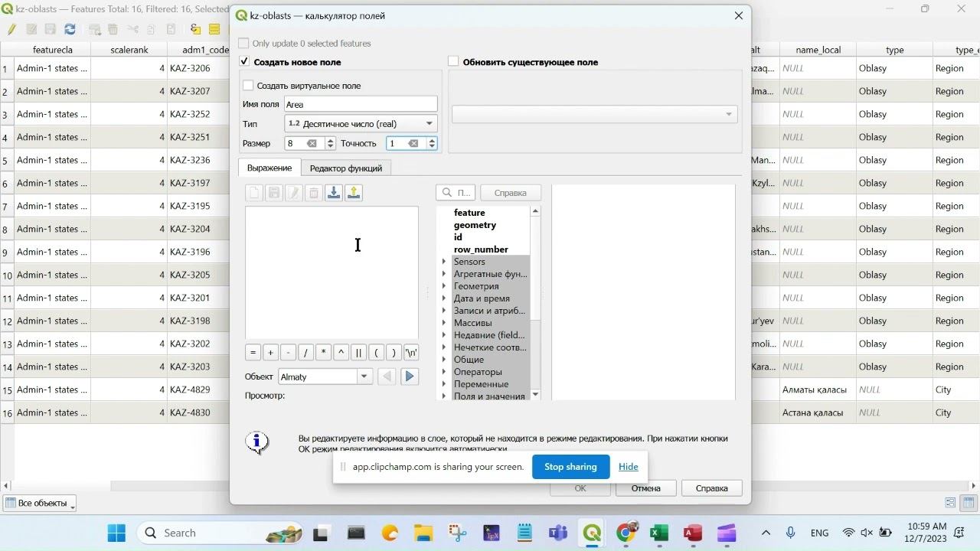This screenshot has width=980, height=551.
Task: Open Excel from the taskbar
Action: (659, 533)
